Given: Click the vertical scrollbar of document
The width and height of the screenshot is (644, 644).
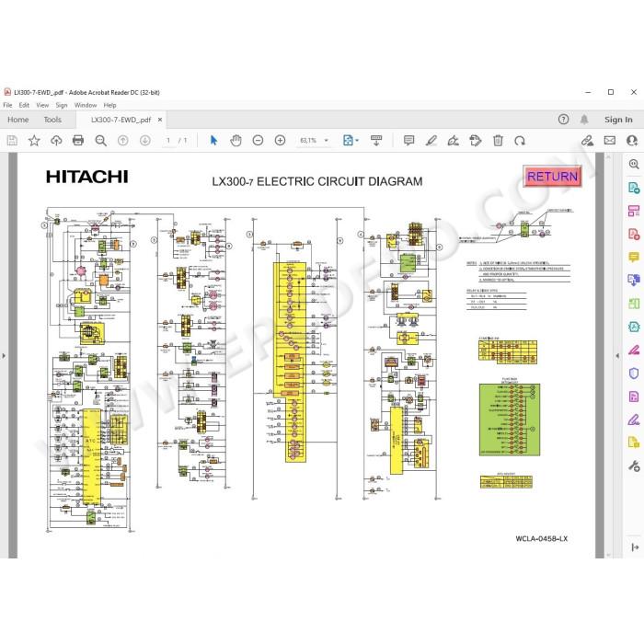Looking at the screenshot, I should pos(608,356).
